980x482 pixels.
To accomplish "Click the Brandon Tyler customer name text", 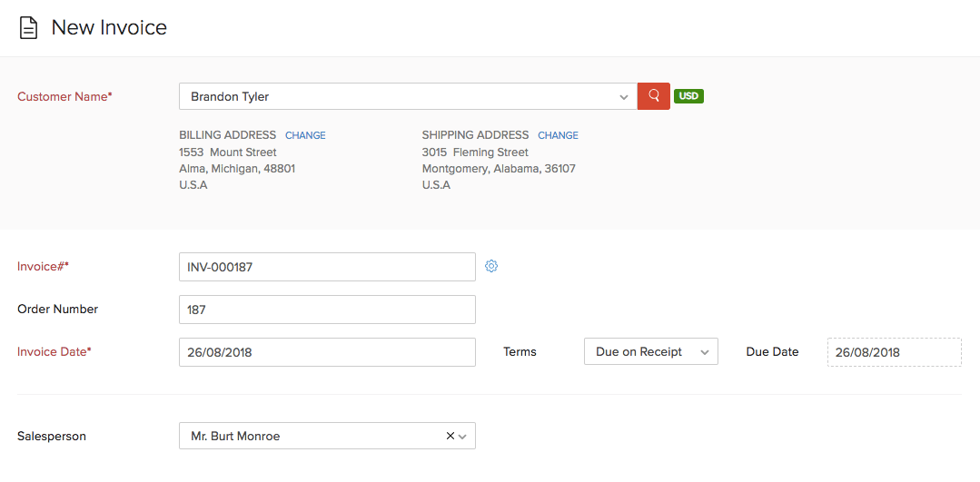I will [x=230, y=97].
